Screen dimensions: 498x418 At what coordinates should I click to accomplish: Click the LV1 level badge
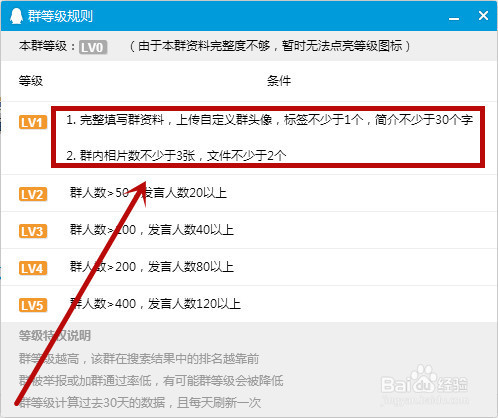pos(33,122)
